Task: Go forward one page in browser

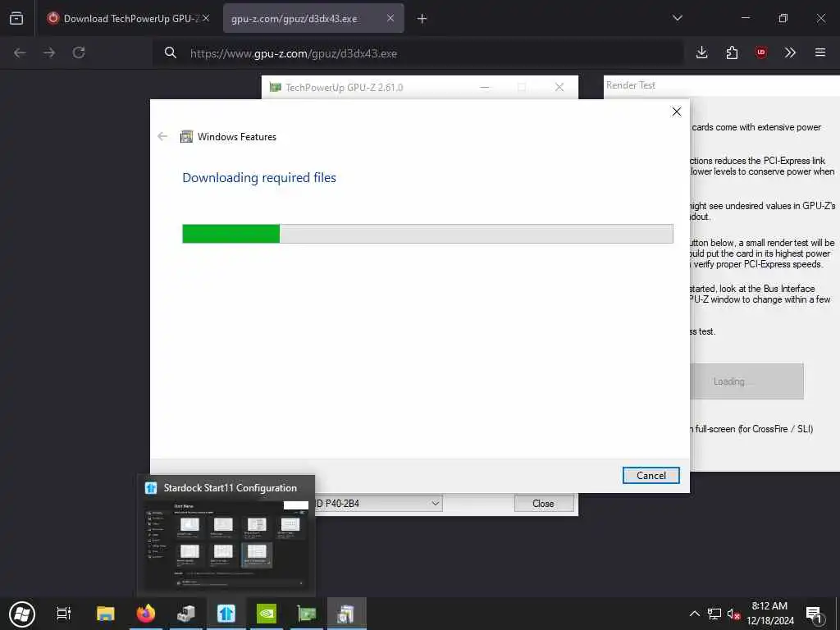Action: pyautogui.click(x=49, y=52)
